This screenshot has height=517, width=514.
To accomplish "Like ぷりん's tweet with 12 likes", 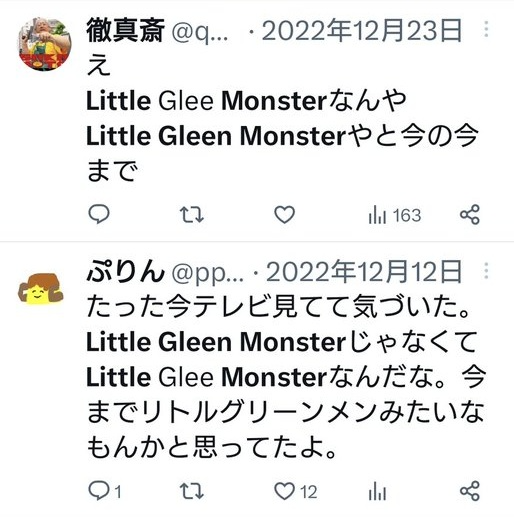I will tap(295, 491).
